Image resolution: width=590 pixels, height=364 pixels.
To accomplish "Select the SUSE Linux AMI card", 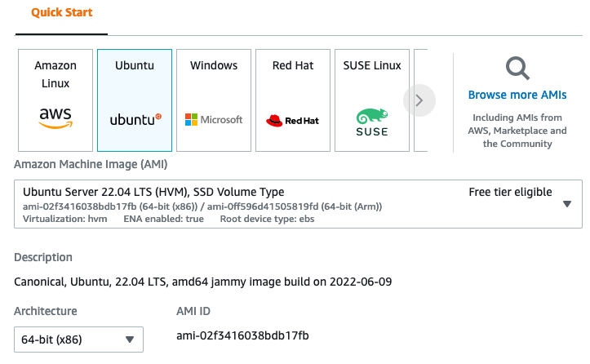I will pyautogui.click(x=372, y=100).
